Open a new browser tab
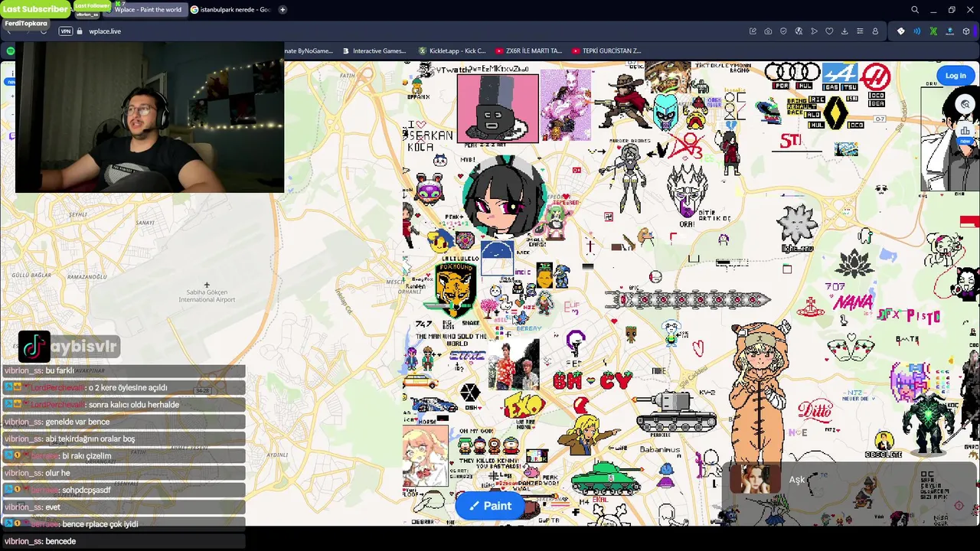The height and width of the screenshot is (551, 980). [x=283, y=10]
